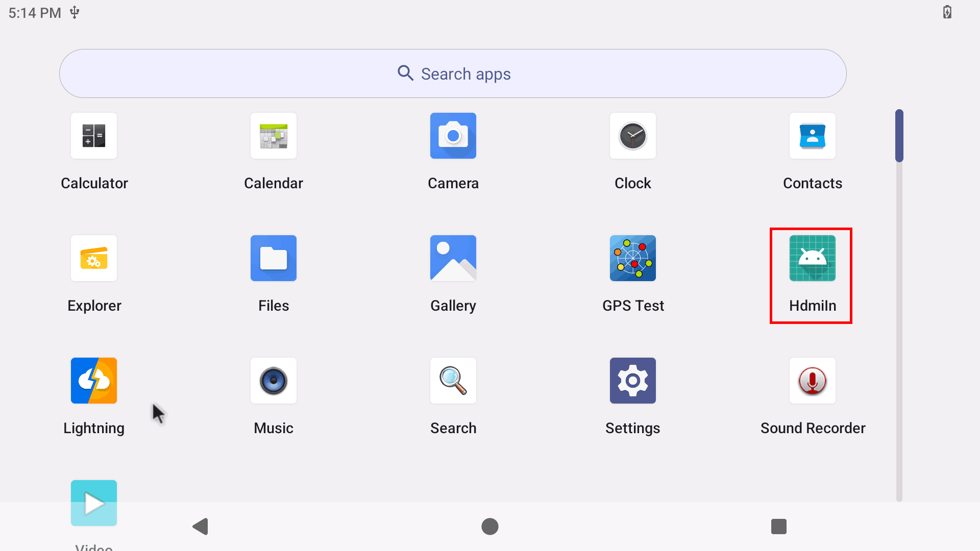This screenshot has height=551, width=980.
Task: Launch the Calendar app
Action: [274, 136]
